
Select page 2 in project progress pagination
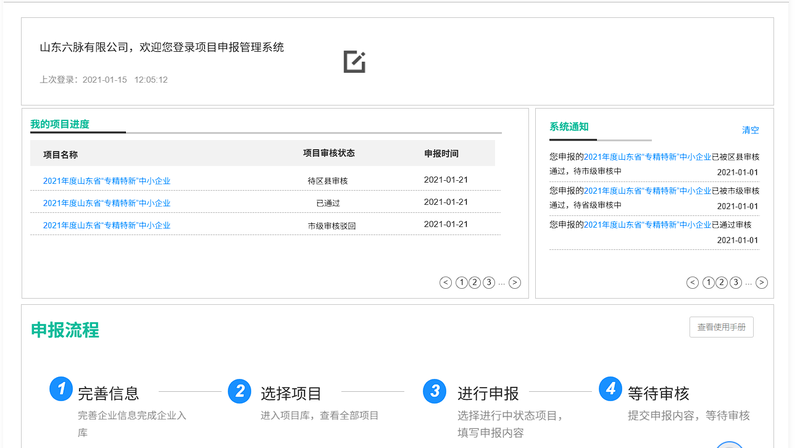pyautogui.click(x=475, y=283)
